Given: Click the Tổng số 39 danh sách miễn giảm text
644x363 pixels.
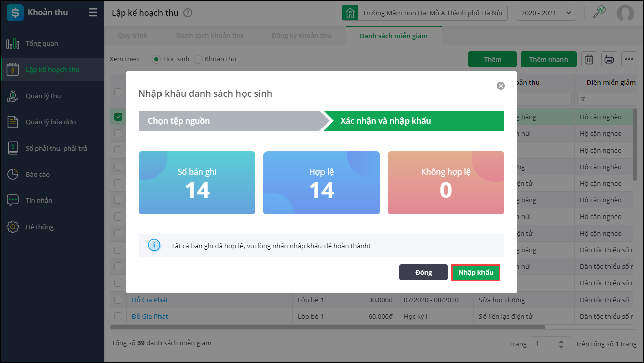Looking at the screenshot, I should [x=162, y=343].
